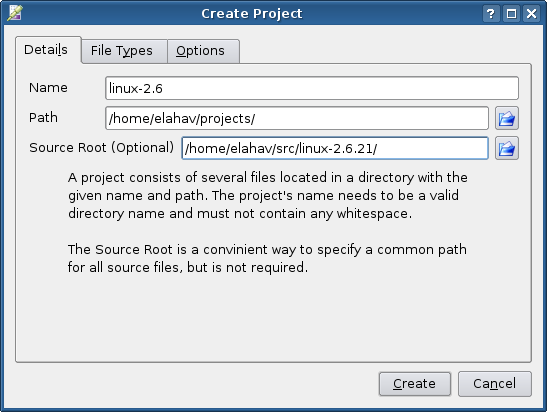Click the Name label
Viewport: 547px width, 412px height.
click(48, 88)
